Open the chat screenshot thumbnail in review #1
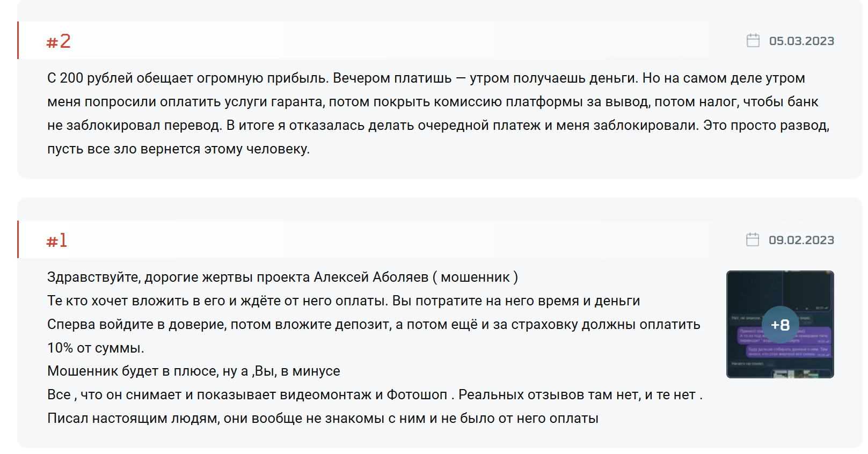 780,325
